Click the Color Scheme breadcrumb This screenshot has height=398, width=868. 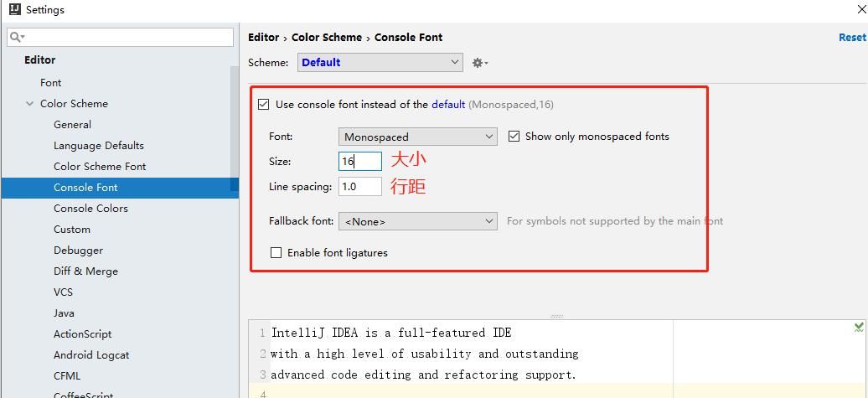[x=327, y=37]
